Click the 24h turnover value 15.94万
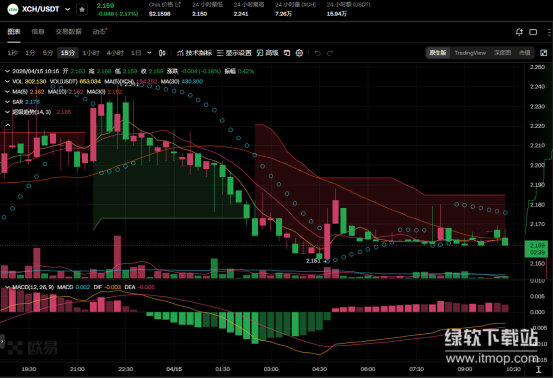The height and width of the screenshot is (378, 553). (x=337, y=14)
